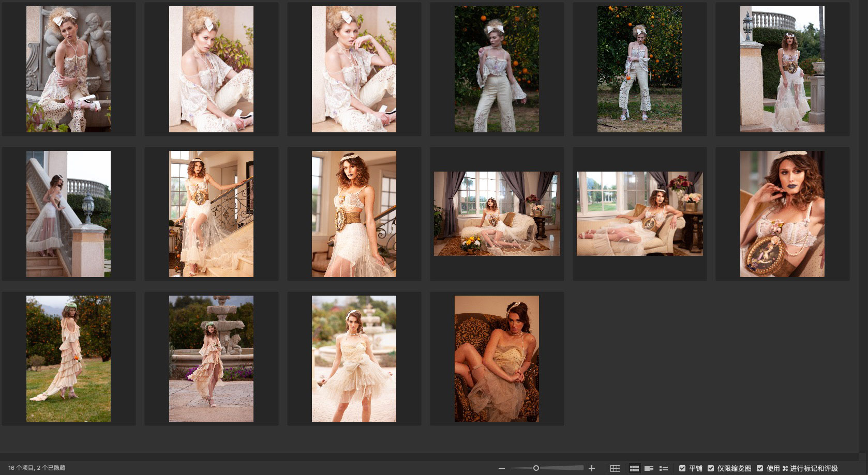The image size is (868, 475).
Task: Toggle the 仅限缩览图 checkbox
Action: 711,468
